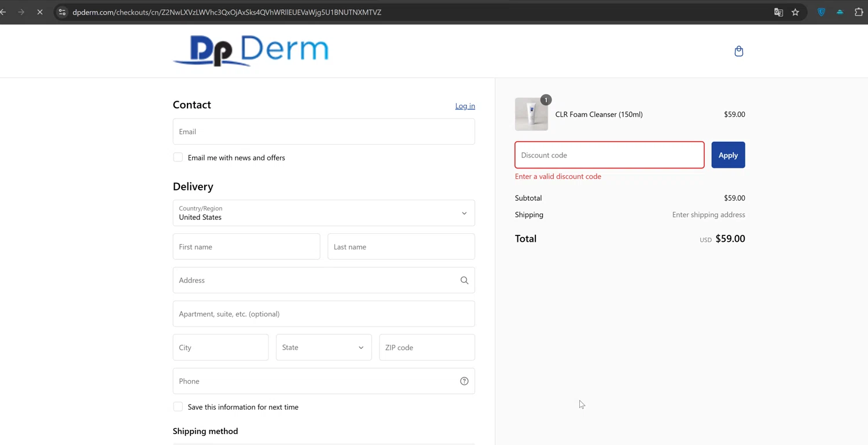868x445 pixels.
Task: Click the CLR Foam Cleanser product thumbnail
Action: click(531, 114)
